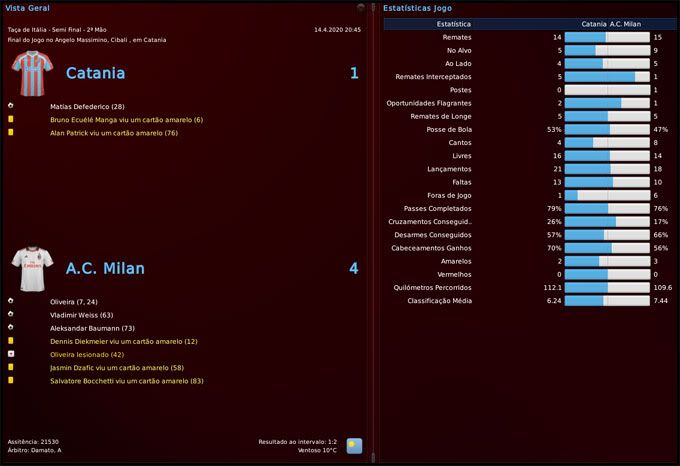
Task: Click yellow card icon beside Salvatore Bocchetti
Action: [10, 380]
